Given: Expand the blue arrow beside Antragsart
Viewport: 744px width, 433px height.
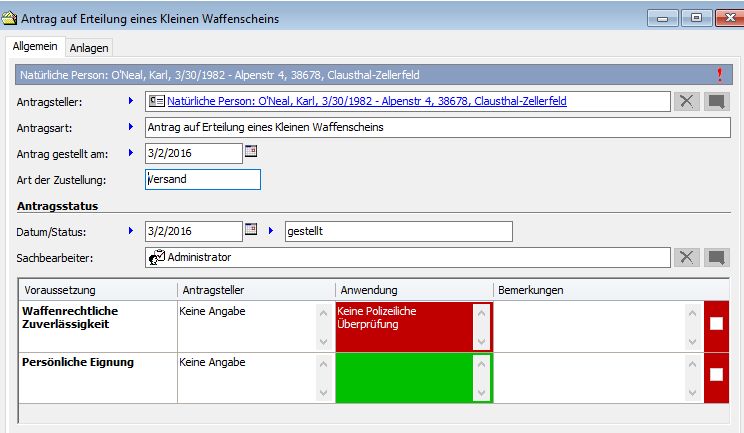Looking at the screenshot, I should click(130, 127).
